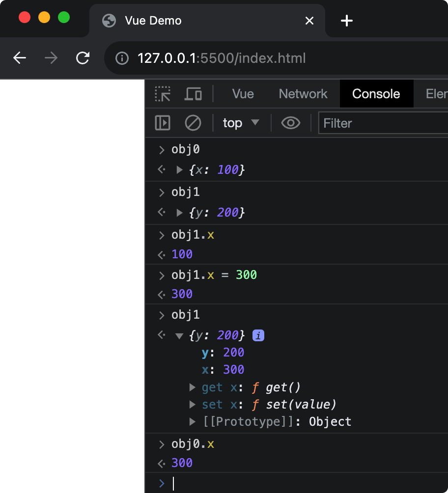
Task: Reload the page with refresh icon
Action: click(83, 58)
